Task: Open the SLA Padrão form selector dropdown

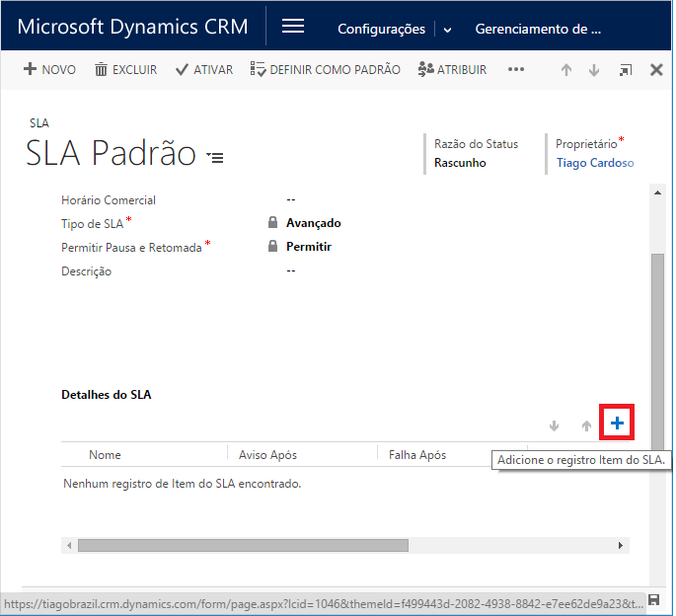Action: 215,157
